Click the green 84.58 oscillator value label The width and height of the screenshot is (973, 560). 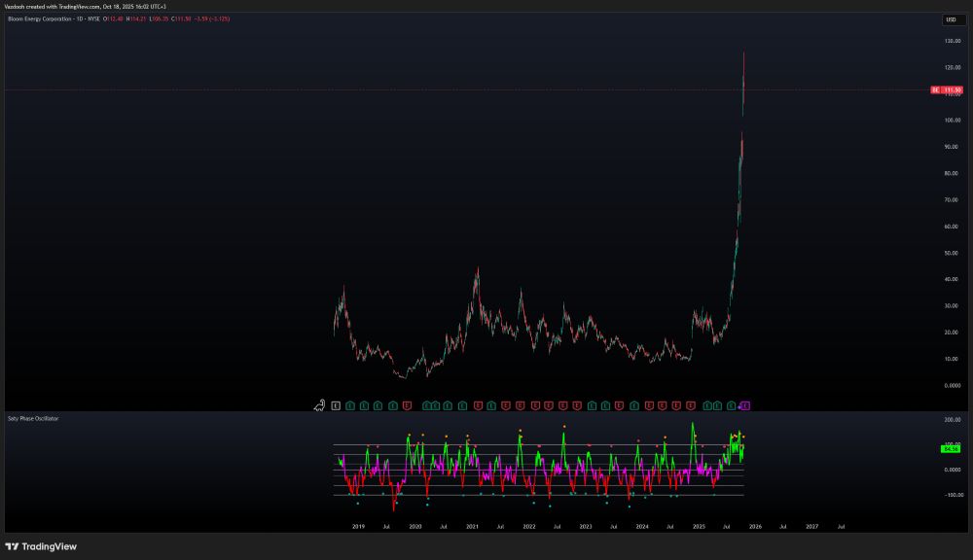click(x=951, y=448)
